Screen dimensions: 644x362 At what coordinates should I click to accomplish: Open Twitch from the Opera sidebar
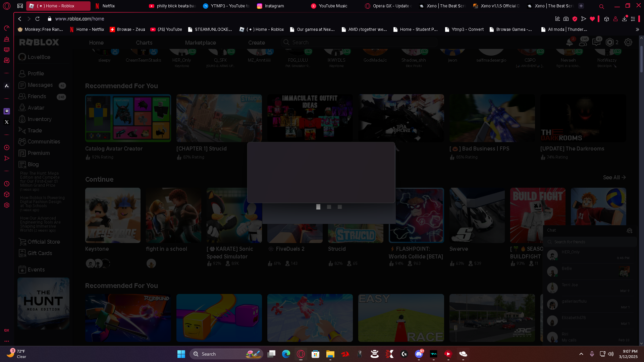click(x=7, y=111)
